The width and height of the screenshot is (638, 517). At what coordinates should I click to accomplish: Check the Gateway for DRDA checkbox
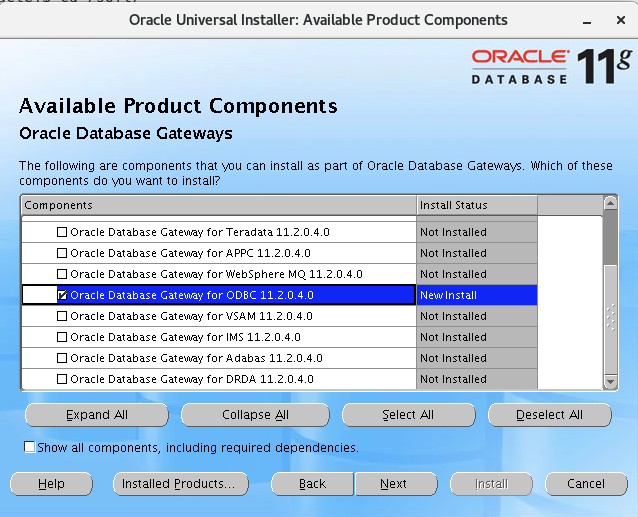(62, 379)
